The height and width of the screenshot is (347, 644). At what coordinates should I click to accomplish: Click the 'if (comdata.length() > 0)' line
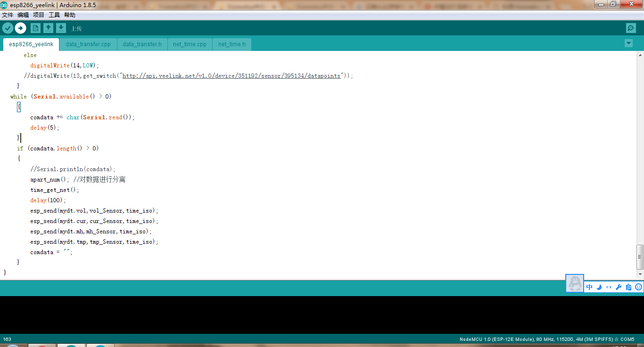point(58,149)
